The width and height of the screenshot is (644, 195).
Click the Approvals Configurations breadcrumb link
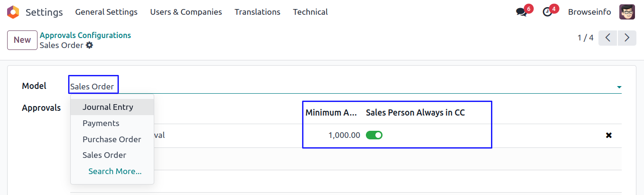(x=85, y=35)
